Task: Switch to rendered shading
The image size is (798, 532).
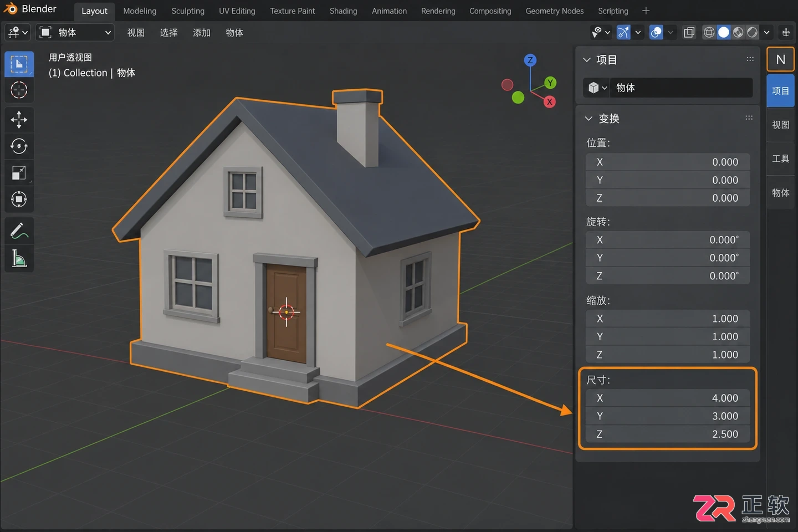Action: click(x=752, y=32)
